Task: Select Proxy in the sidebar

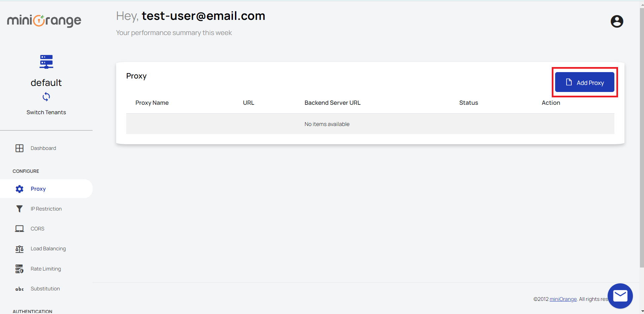Action: [x=46, y=189]
